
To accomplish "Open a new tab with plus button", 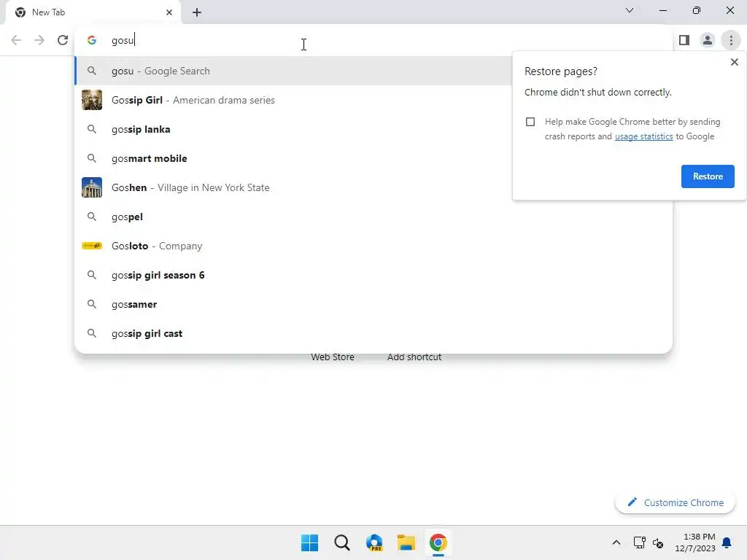I will [197, 12].
